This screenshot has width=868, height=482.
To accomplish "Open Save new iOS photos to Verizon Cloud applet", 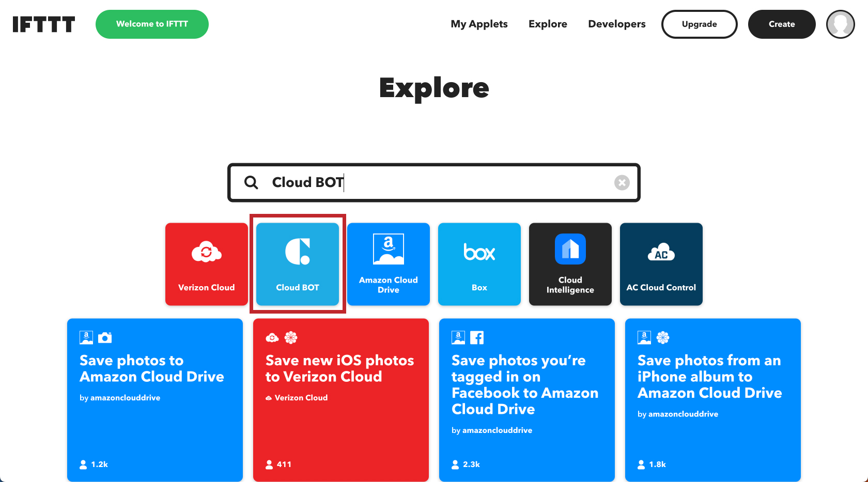I will tap(341, 400).
